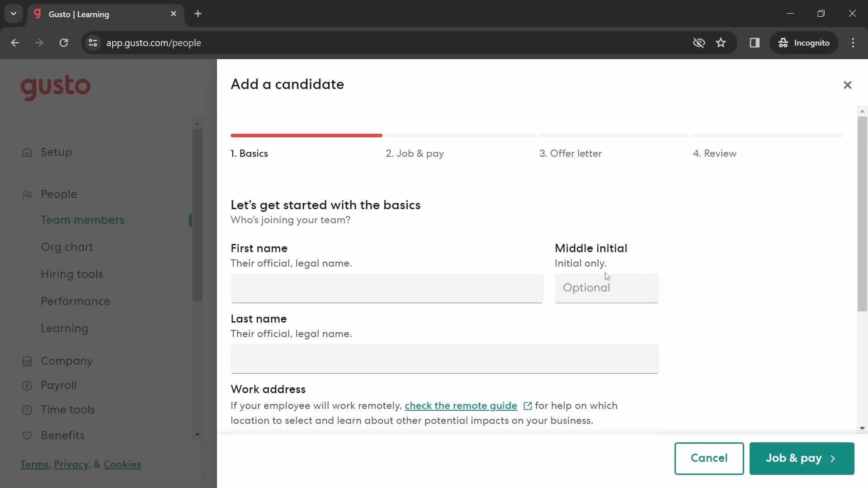Navigate to Hiring tools

pyautogui.click(x=72, y=274)
